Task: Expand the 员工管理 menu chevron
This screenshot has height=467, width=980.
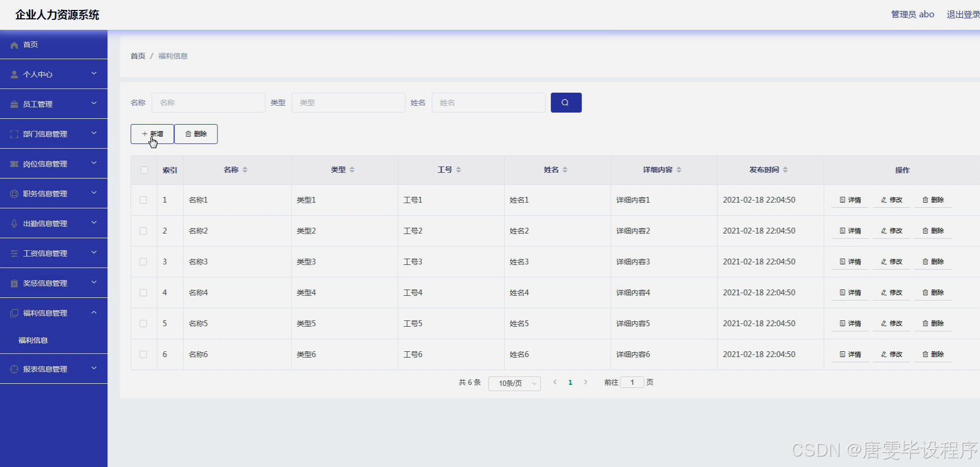Action: coord(94,103)
